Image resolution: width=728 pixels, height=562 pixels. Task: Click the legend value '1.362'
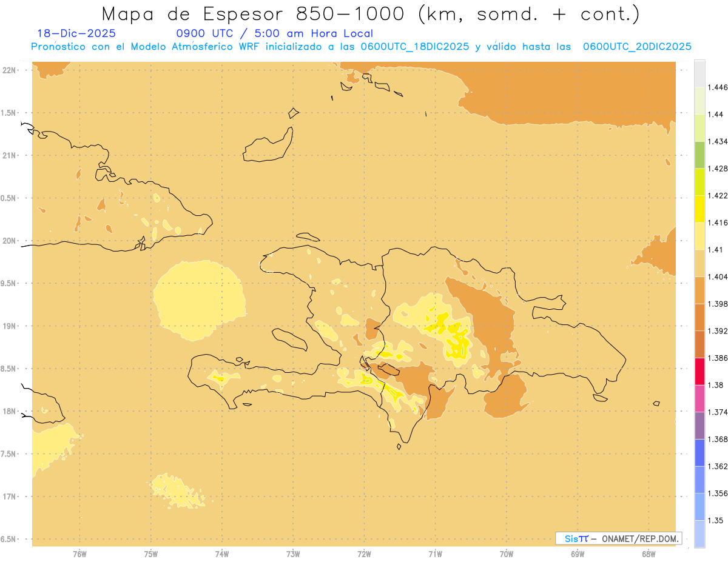click(718, 466)
